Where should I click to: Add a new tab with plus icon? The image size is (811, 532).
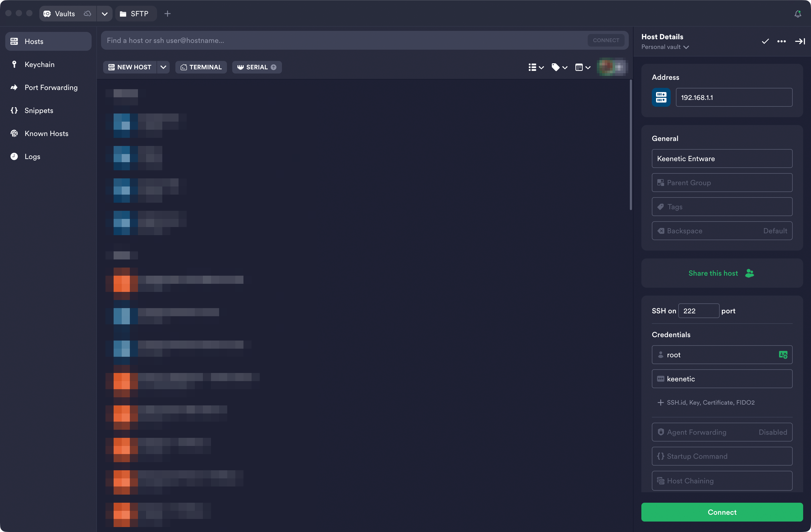point(167,14)
